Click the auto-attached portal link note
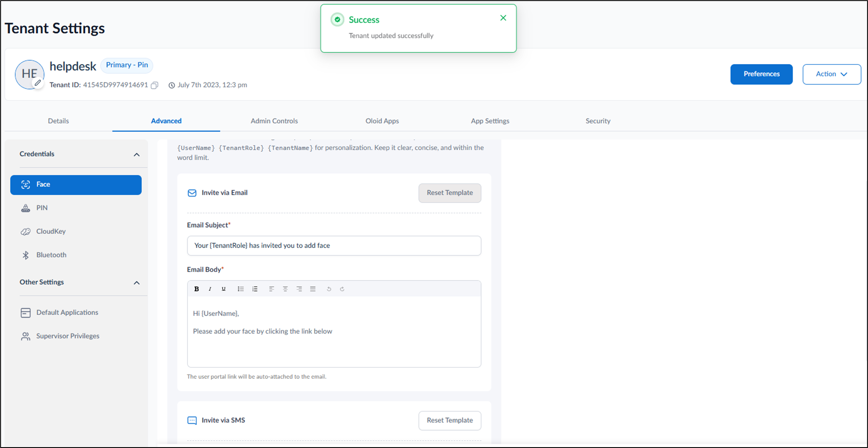This screenshot has height=448, width=868. [x=256, y=377]
